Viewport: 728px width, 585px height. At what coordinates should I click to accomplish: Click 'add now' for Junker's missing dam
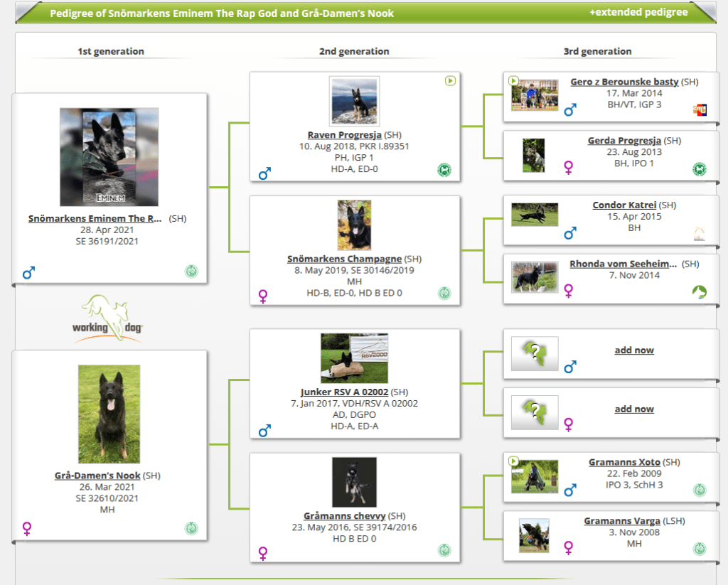coord(634,409)
